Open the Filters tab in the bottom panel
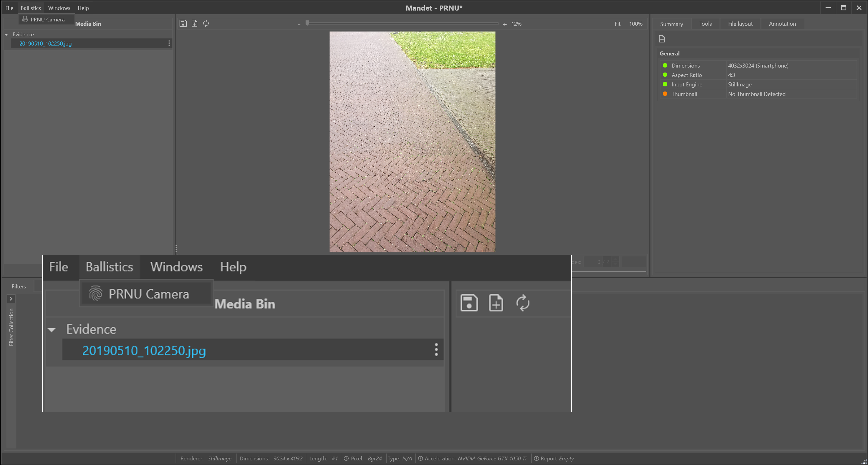This screenshot has height=465, width=868. [x=19, y=287]
